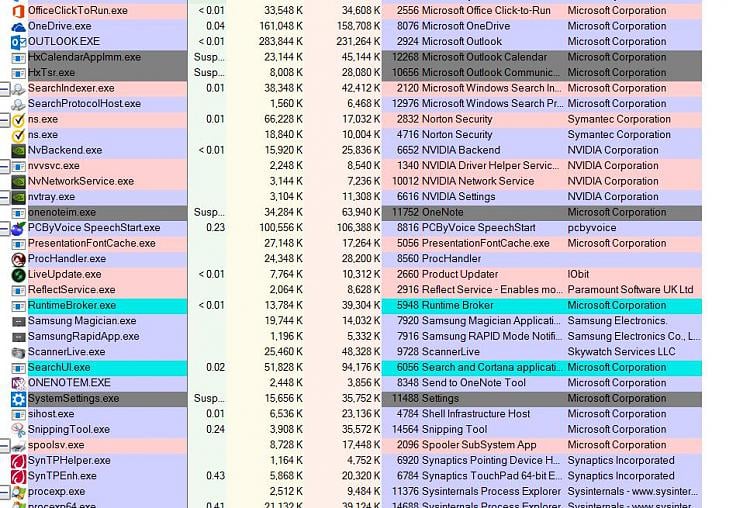The image size is (750, 508).
Task: Select the OUTLOOK.EXE process name
Action: click(64, 42)
